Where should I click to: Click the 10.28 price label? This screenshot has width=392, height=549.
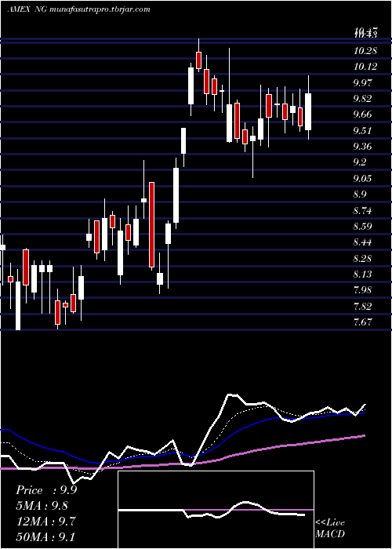coord(365,51)
